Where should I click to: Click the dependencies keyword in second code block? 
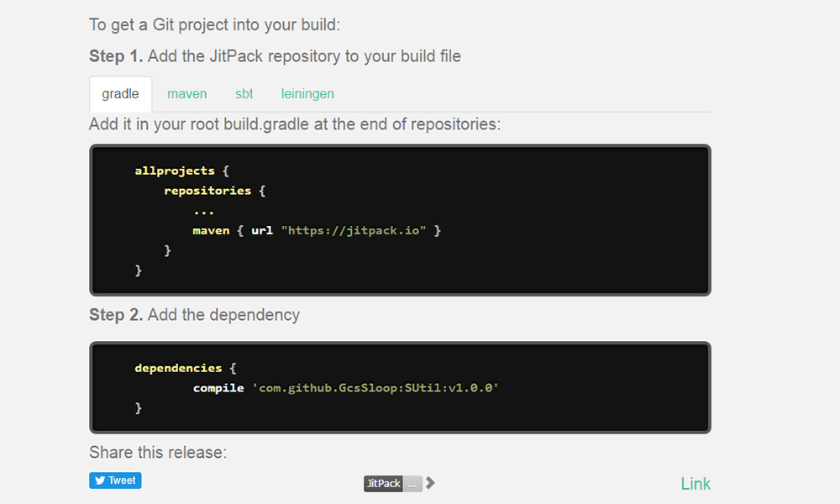tap(177, 368)
